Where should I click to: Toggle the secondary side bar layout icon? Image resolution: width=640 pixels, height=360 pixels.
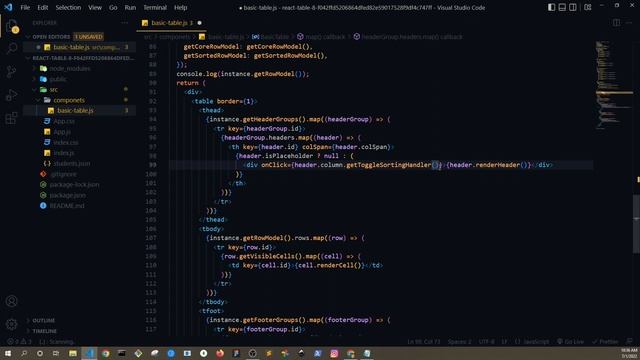coord(573,7)
